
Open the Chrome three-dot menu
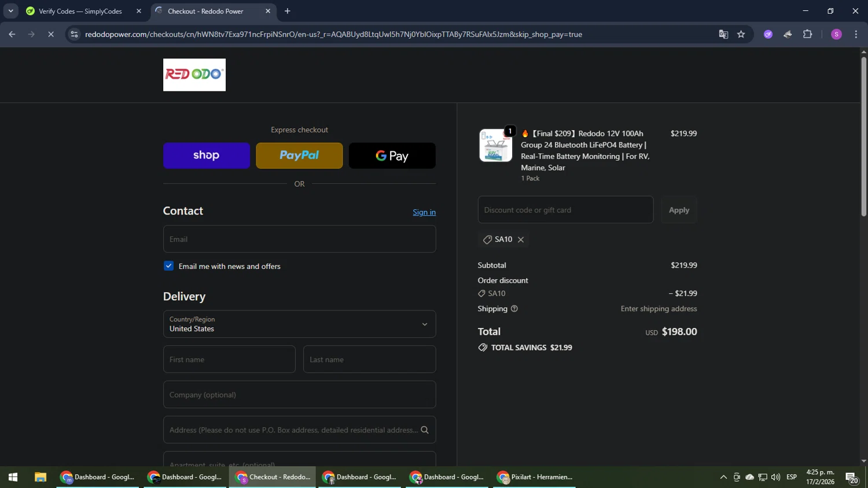tap(856, 34)
